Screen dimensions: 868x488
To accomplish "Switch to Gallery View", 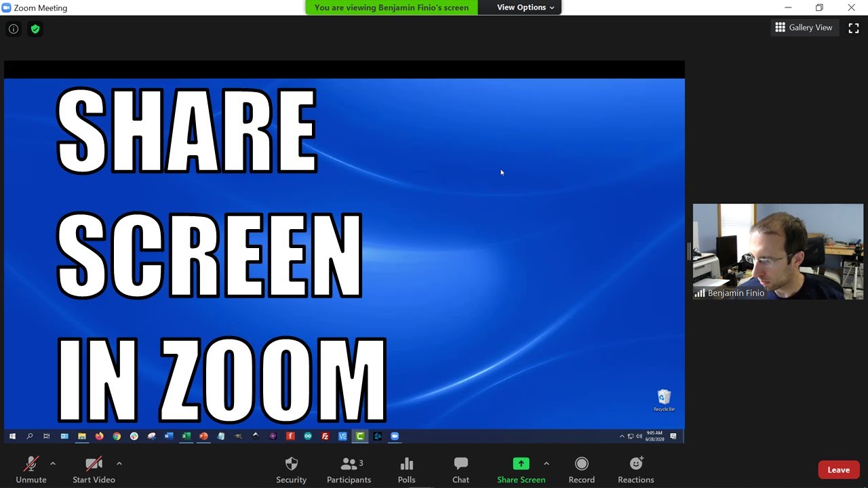I will 804,27.
